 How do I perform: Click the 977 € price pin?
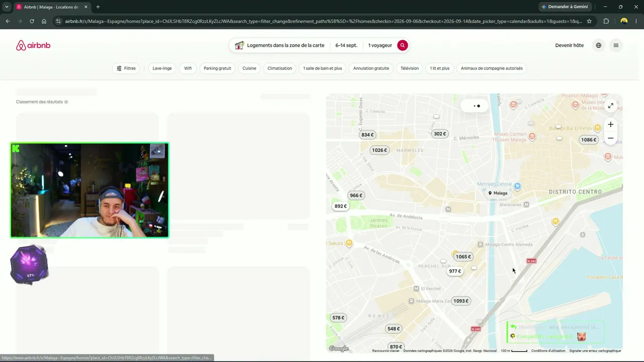pyautogui.click(x=455, y=271)
